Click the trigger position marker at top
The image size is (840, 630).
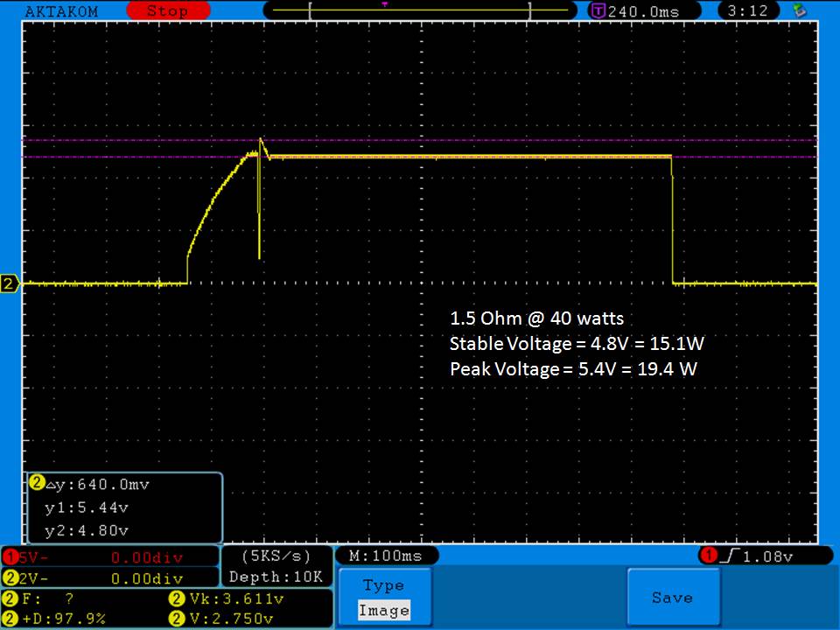385,4
